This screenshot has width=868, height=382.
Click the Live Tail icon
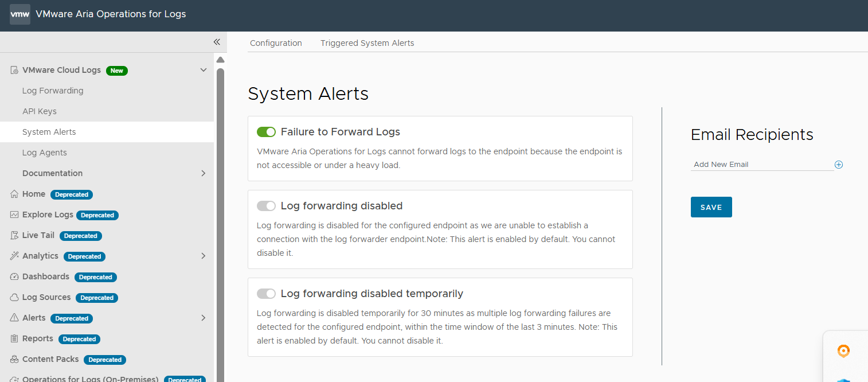(x=15, y=236)
